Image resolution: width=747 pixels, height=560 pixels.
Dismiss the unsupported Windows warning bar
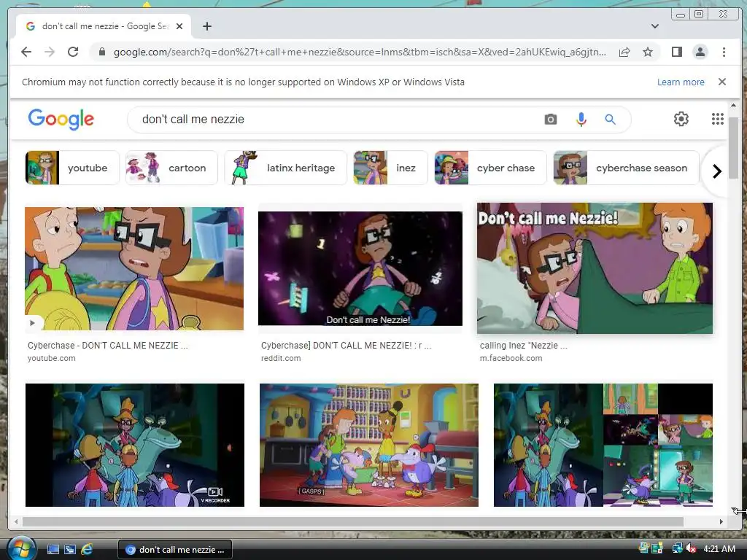coord(722,82)
